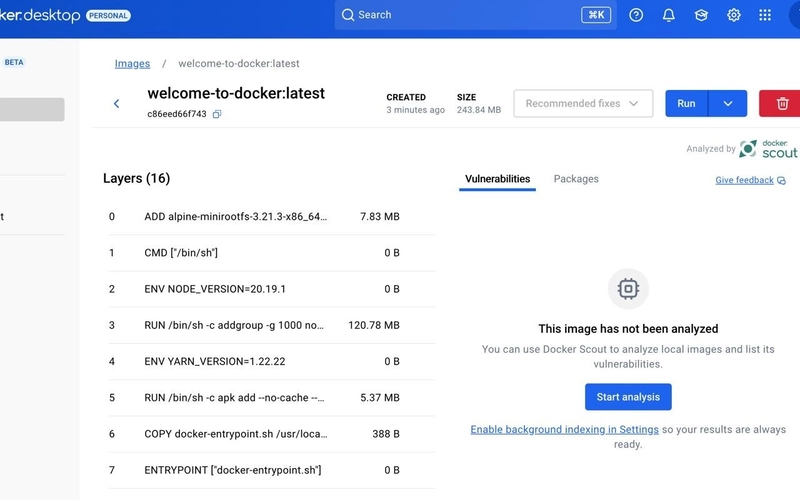Open Enable background indexing in Settings link
Screen dimensions: 800x500
(564, 430)
